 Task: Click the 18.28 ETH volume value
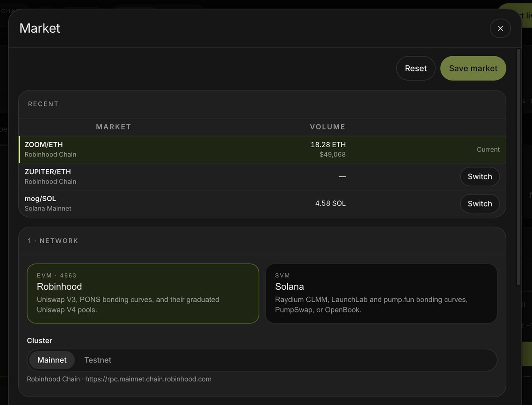coord(328,144)
